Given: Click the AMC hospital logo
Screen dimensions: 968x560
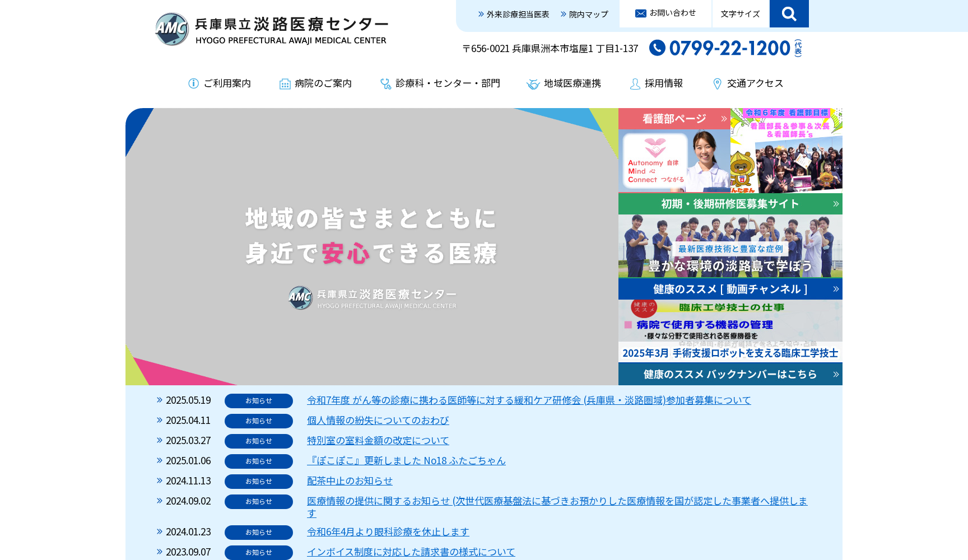Looking at the screenshot, I should 171,28.
